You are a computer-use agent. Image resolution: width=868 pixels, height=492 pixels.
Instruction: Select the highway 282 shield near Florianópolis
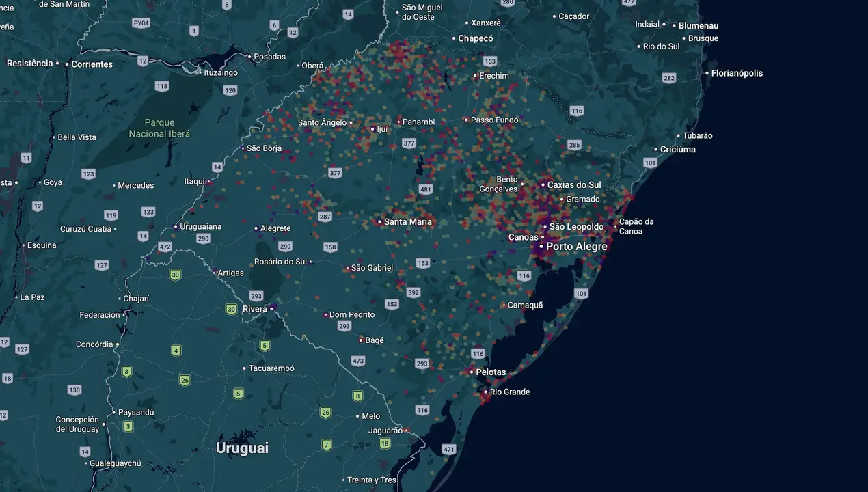(x=669, y=78)
